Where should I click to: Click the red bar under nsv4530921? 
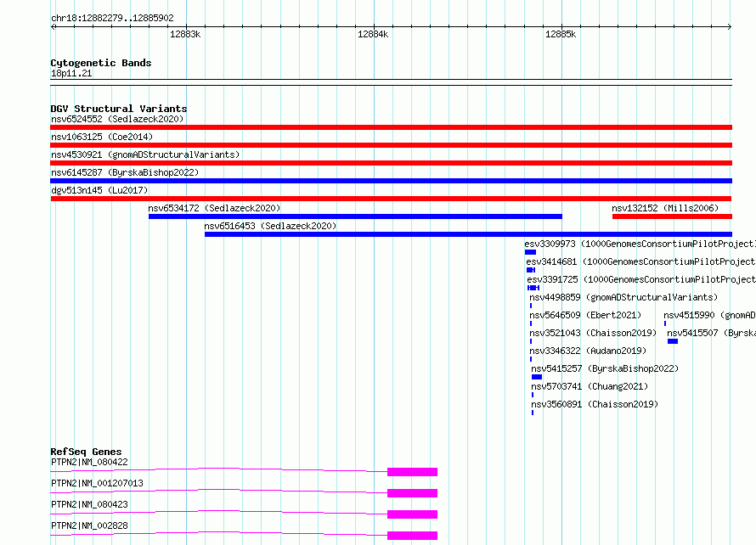click(391, 163)
